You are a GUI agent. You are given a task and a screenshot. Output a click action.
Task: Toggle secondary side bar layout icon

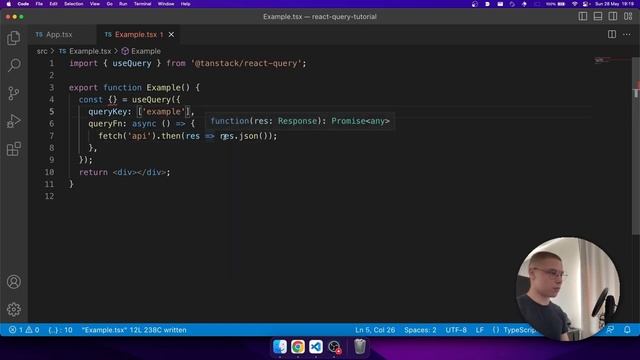[x=613, y=16]
